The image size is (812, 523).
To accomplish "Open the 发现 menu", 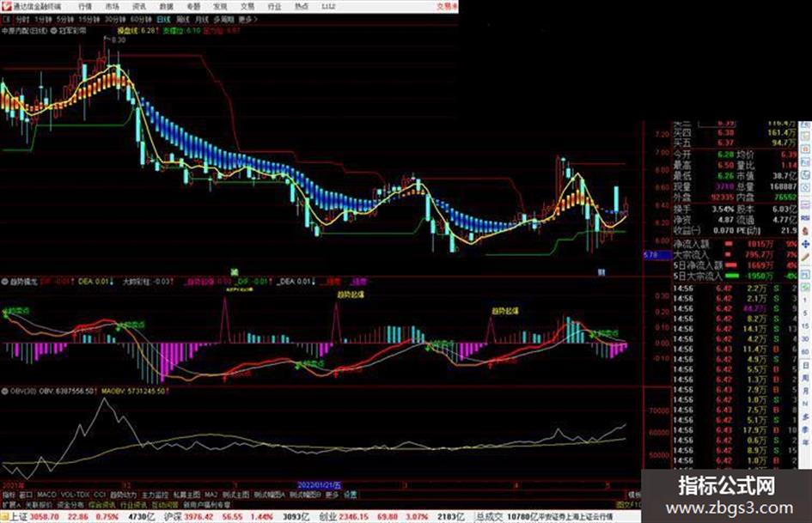I will pos(220,6).
